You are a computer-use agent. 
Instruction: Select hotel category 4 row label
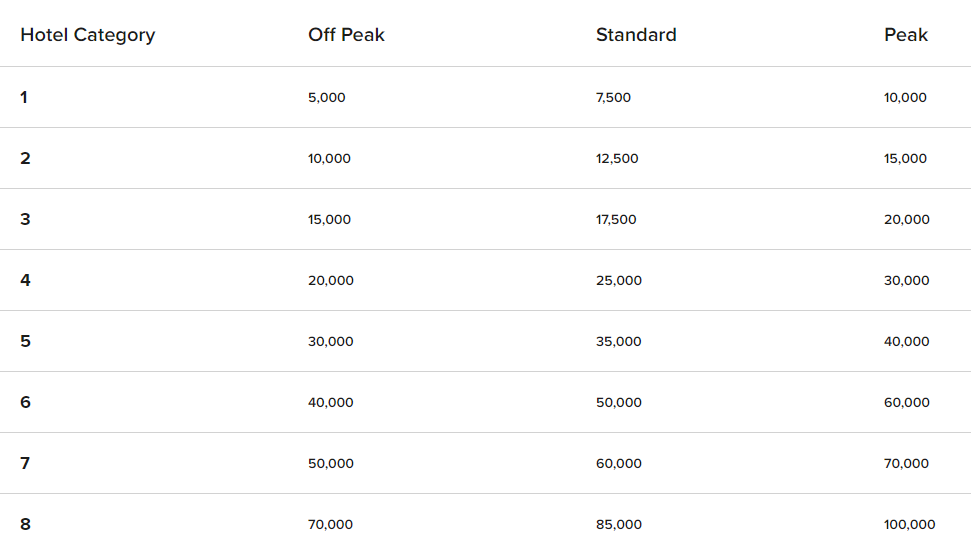pos(25,280)
